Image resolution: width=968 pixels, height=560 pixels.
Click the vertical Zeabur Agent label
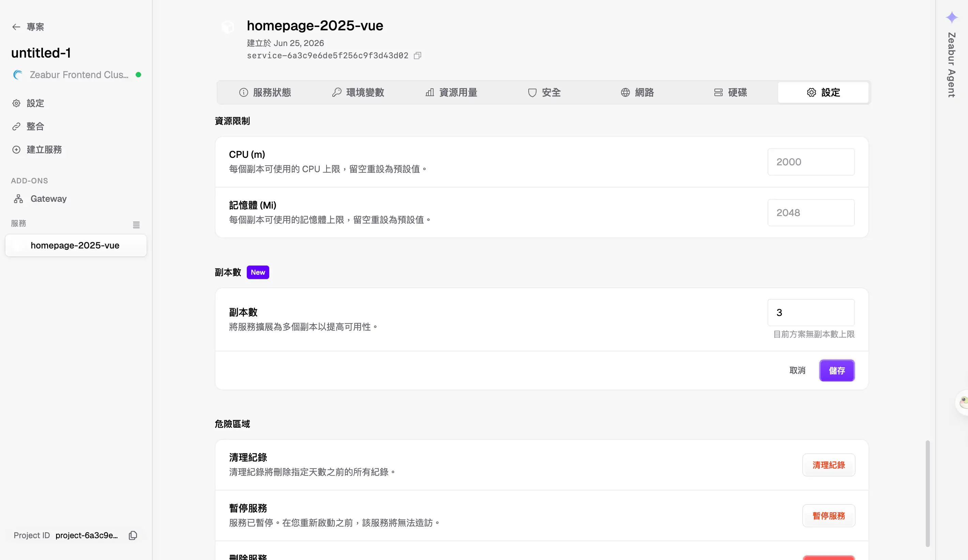(951, 65)
